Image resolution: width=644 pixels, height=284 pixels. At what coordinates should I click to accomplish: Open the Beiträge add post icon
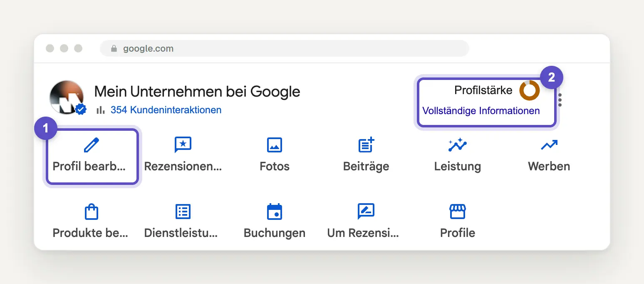(367, 145)
